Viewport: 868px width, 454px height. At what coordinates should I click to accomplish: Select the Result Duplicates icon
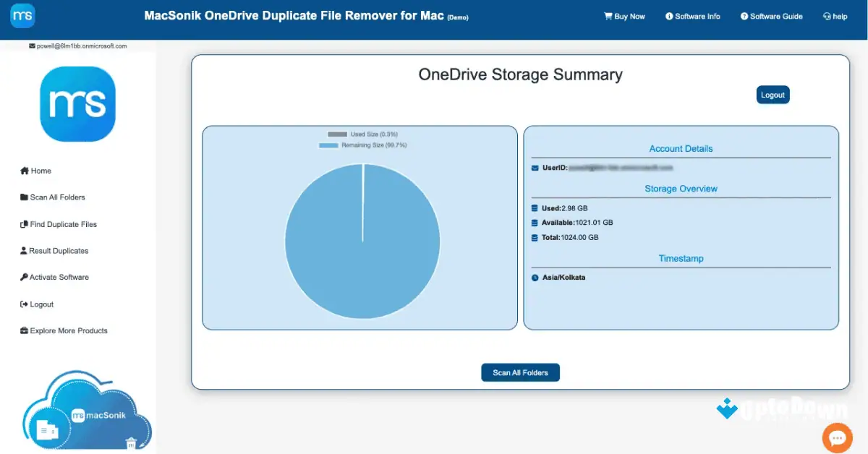[x=24, y=251]
